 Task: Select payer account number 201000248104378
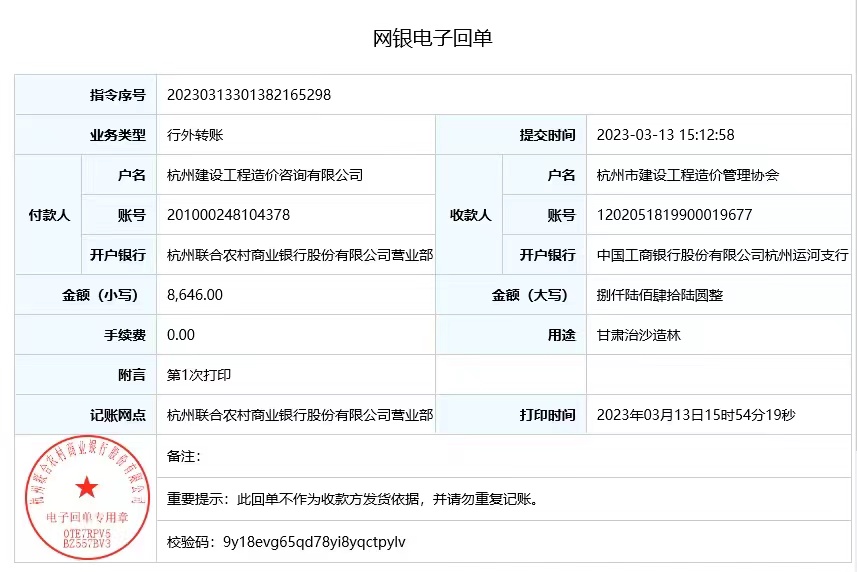click(x=228, y=215)
